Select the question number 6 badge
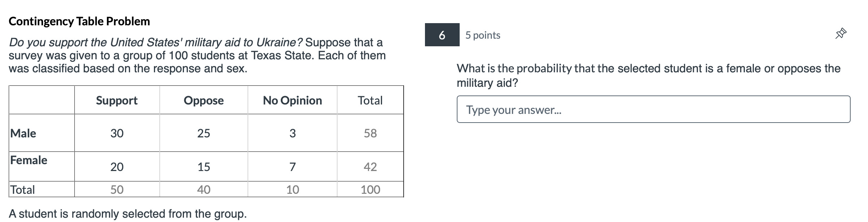This screenshot has height=222, width=868. (442, 35)
